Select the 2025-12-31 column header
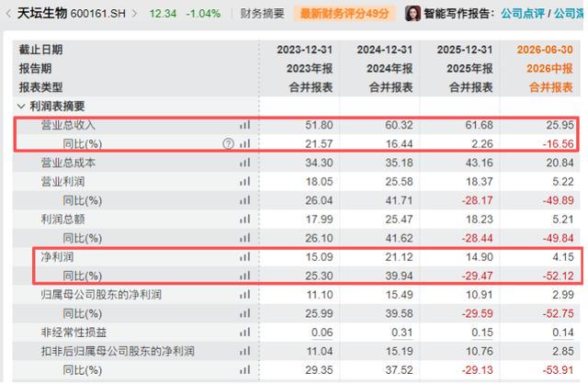The width and height of the screenshot is (588, 384). (465, 50)
